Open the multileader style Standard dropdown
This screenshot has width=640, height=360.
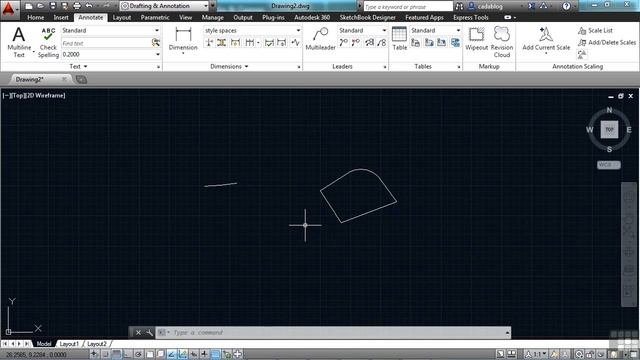coord(384,31)
